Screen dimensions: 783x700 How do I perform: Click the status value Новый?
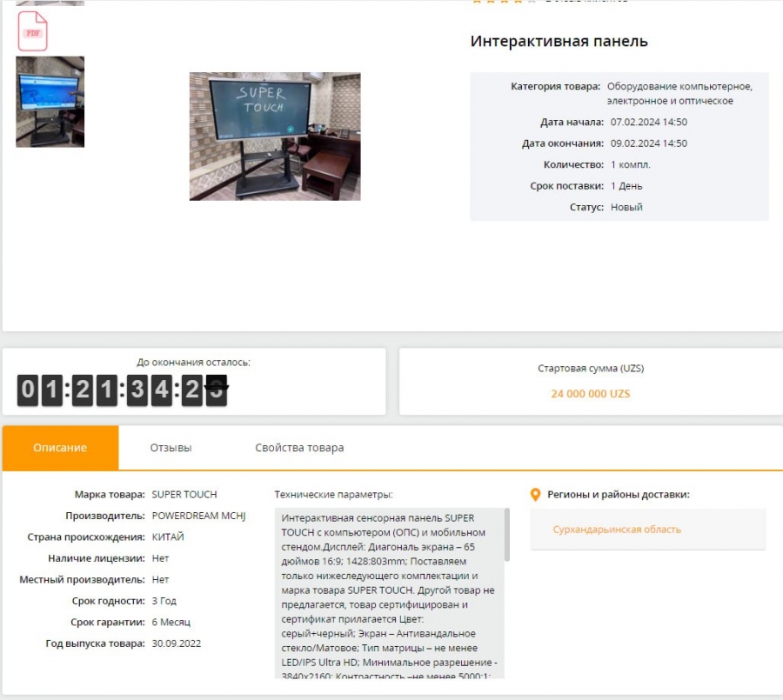[626, 207]
